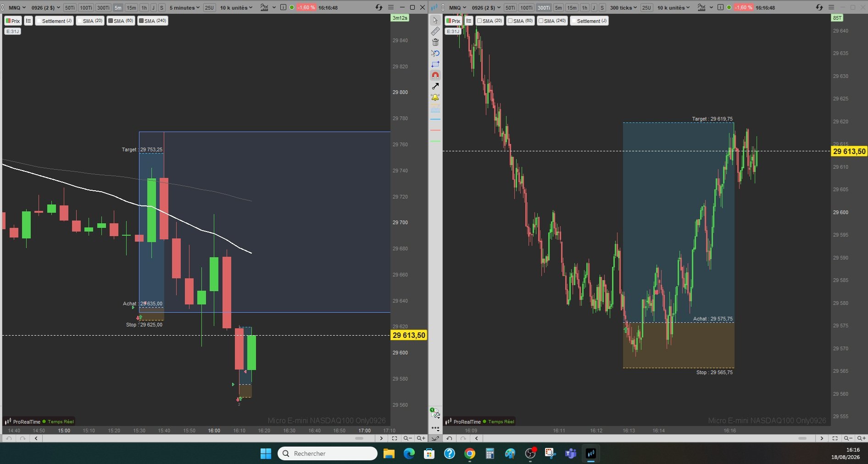
Task: Open the 300 ticks timeframe dropdown
Action: pyautogui.click(x=623, y=7)
